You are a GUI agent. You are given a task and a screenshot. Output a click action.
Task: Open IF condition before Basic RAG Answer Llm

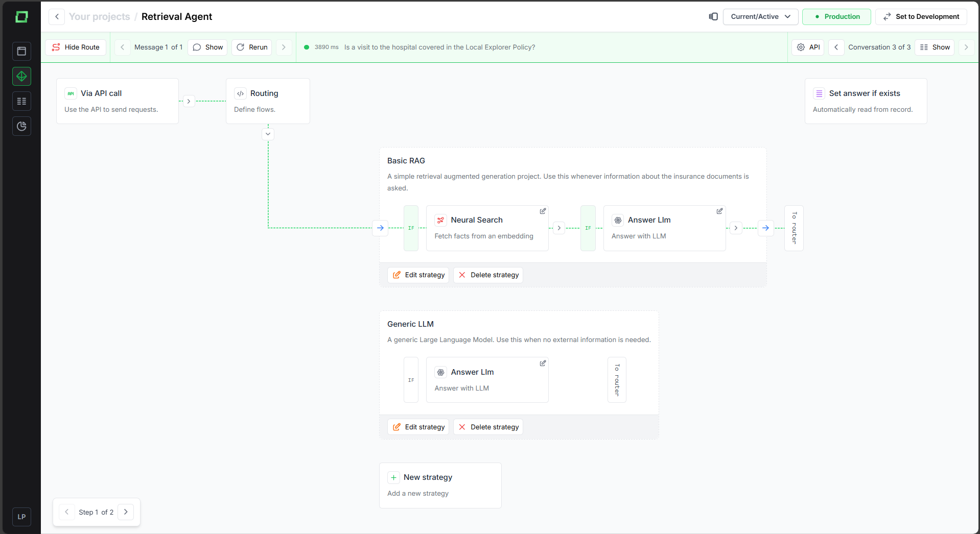tap(588, 228)
